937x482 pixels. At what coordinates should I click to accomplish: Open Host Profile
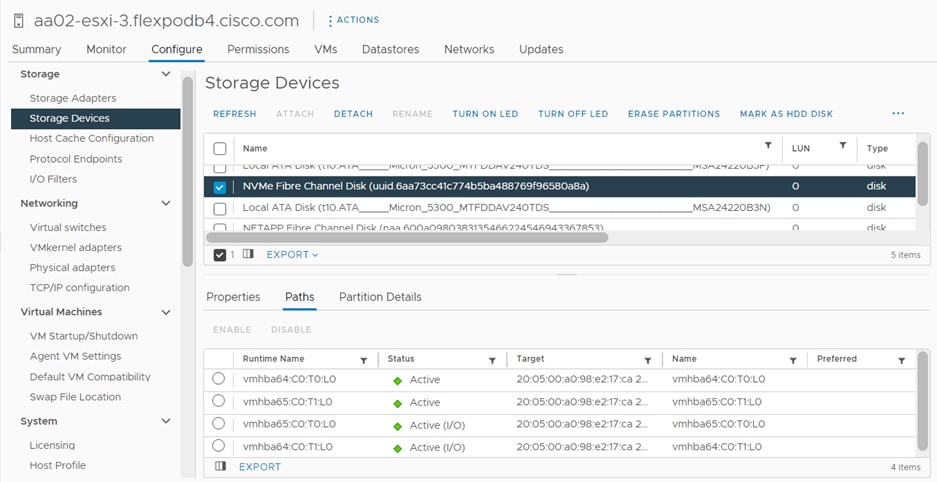57,465
